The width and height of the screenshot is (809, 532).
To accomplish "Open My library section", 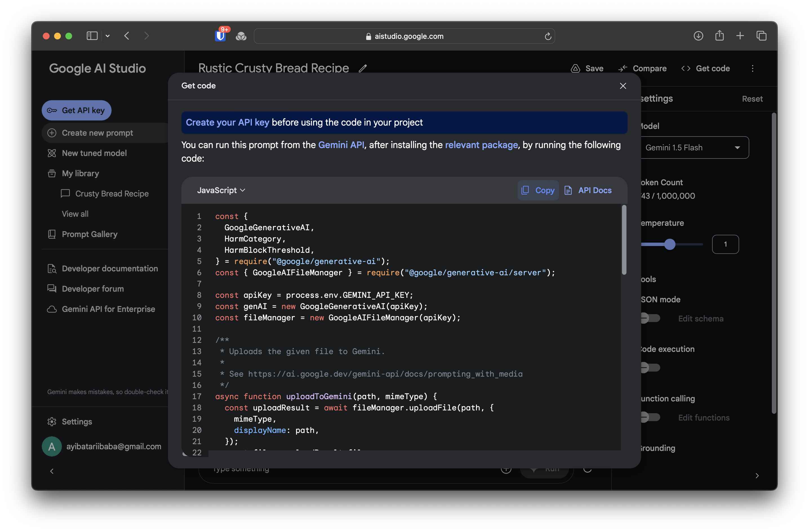I will click(80, 173).
